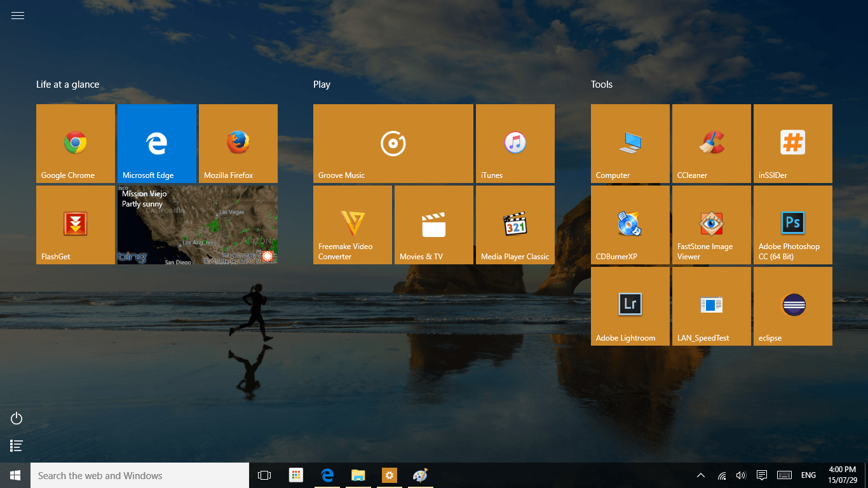The width and height of the screenshot is (868, 488).
Task: Open the All apps list
Action: pyautogui.click(x=17, y=446)
